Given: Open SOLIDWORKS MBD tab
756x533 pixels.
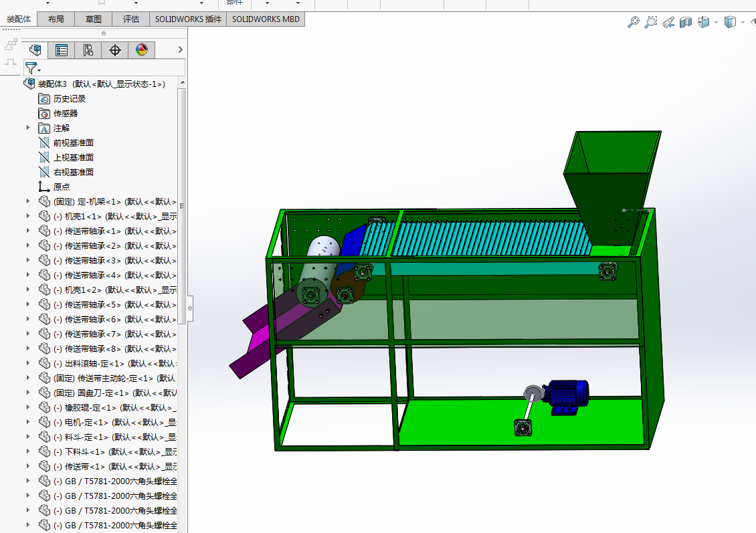Looking at the screenshot, I should point(266,19).
